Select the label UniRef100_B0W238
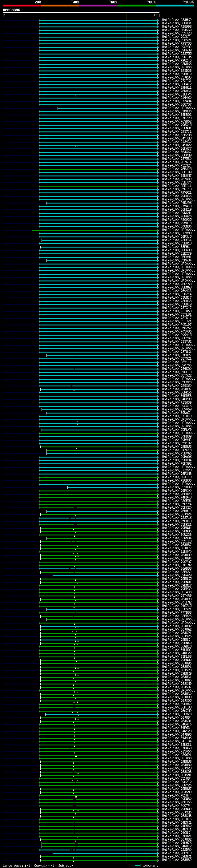The image size is (197, 868). coord(177,535)
